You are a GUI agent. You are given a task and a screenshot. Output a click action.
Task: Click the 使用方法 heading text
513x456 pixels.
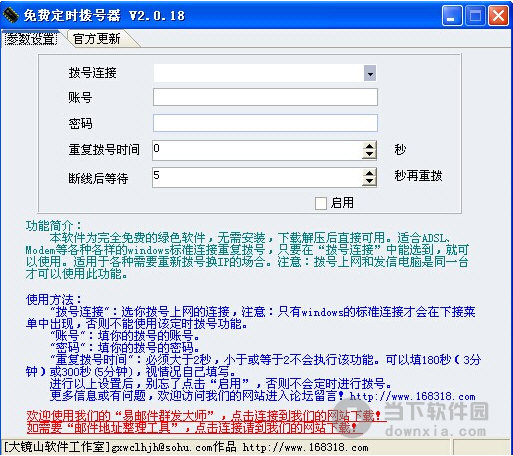point(53,299)
